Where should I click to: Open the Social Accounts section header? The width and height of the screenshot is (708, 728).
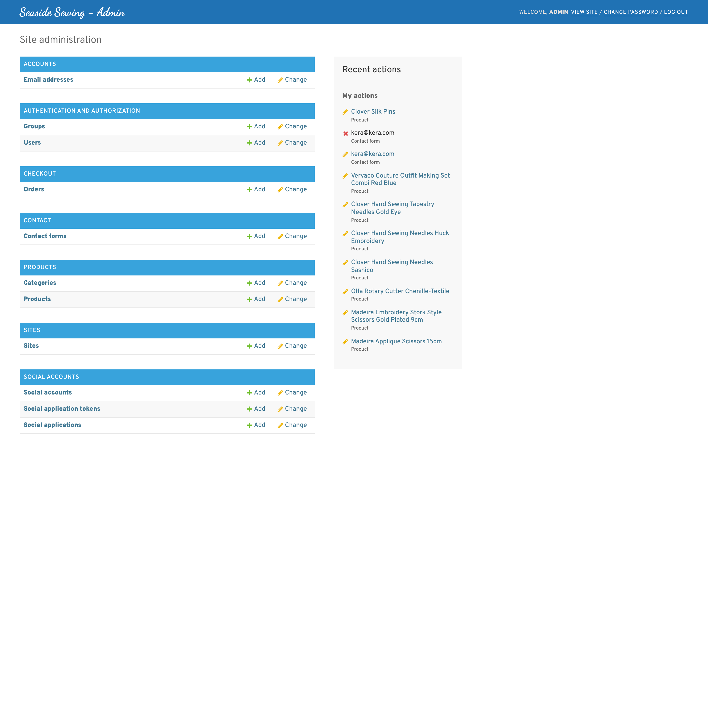point(51,377)
